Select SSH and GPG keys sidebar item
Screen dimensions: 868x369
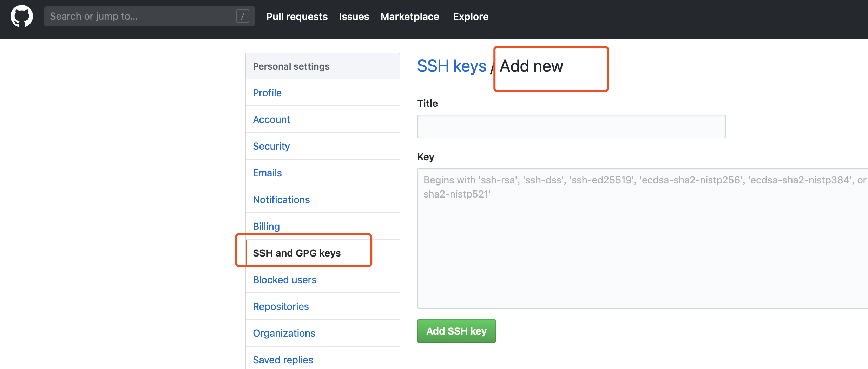323,253
